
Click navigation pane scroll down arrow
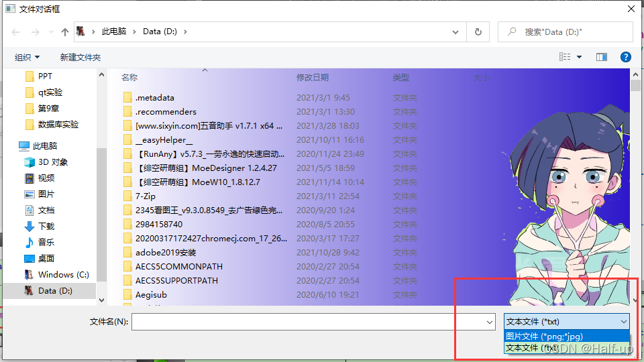coord(101,300)
